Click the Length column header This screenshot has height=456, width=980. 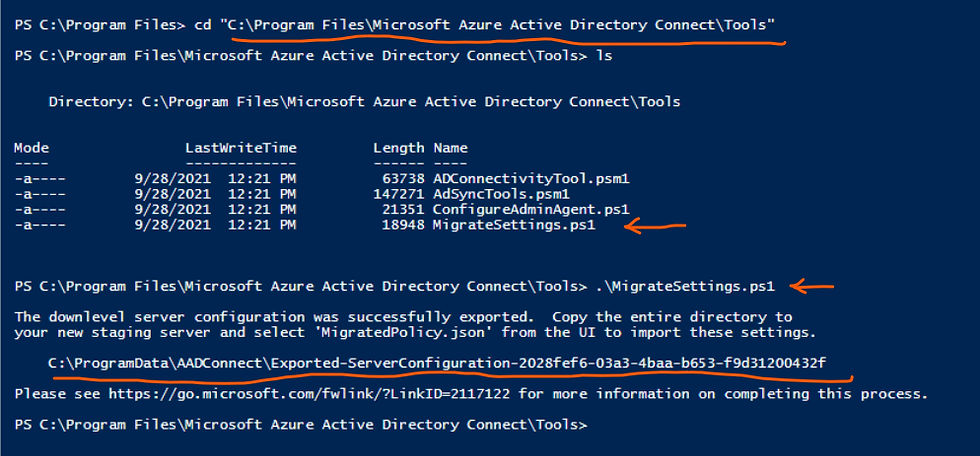(x=399, y=148)
